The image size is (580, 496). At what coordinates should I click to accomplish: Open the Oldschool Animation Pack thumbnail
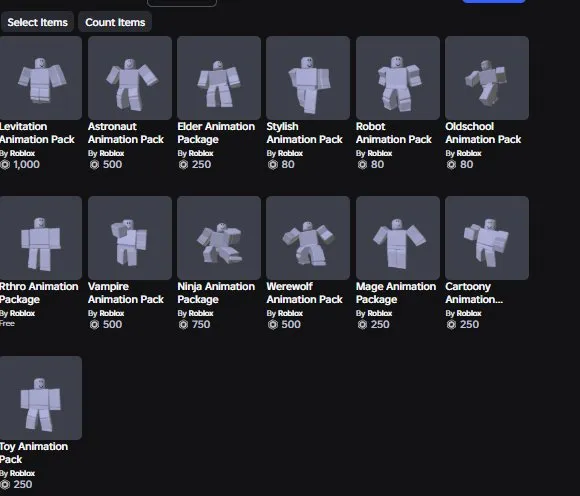[x=487, y=78]
